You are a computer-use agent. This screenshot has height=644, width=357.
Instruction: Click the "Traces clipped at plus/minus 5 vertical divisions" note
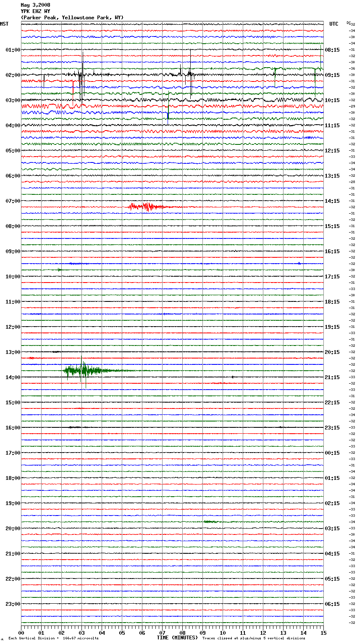(254, 639)
